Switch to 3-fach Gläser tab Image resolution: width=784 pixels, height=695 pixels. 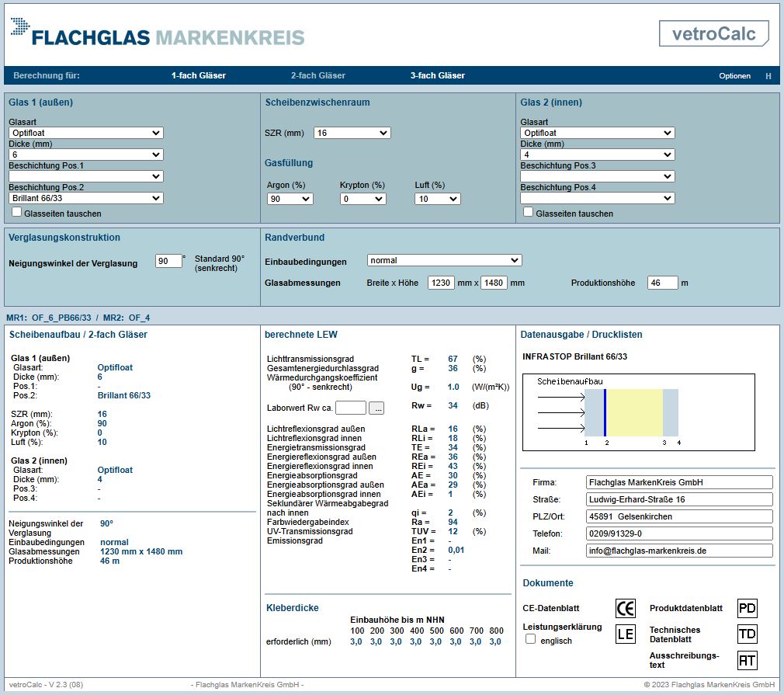click(x=438, y=75)
